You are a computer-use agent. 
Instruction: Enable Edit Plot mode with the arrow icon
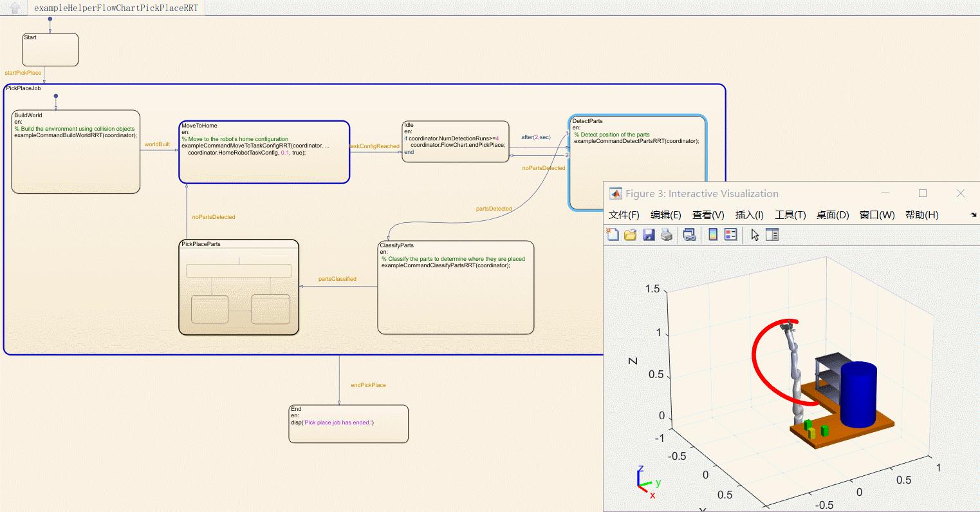tap(754, 234)
